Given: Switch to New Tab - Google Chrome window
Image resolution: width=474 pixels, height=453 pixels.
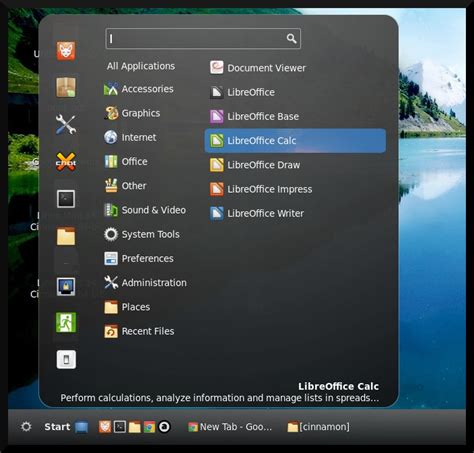Looking at the screenshot, I should click(x=230, y=427).
